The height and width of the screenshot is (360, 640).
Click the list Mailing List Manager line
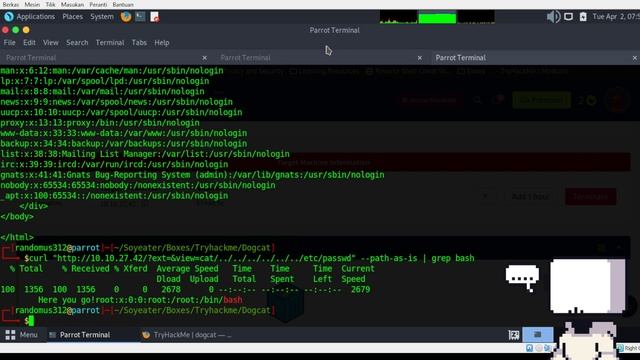(x=144, y=154)
